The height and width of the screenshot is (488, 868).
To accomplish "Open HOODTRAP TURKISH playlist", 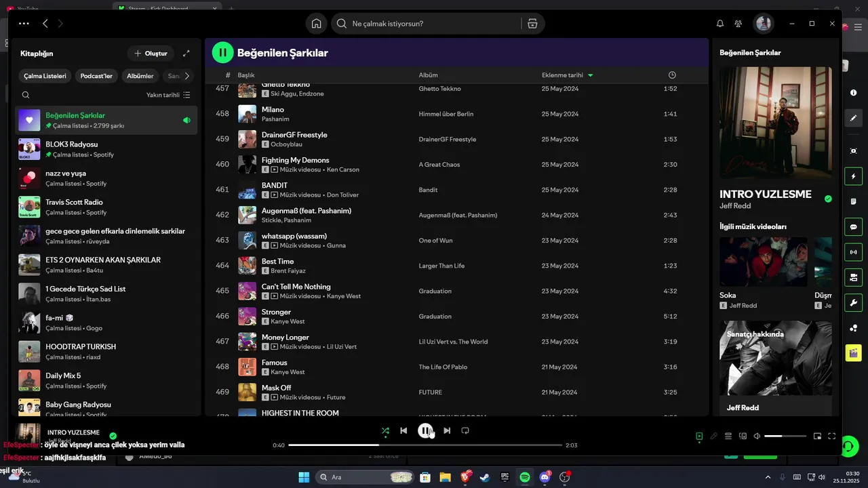I will click(106, 351).
